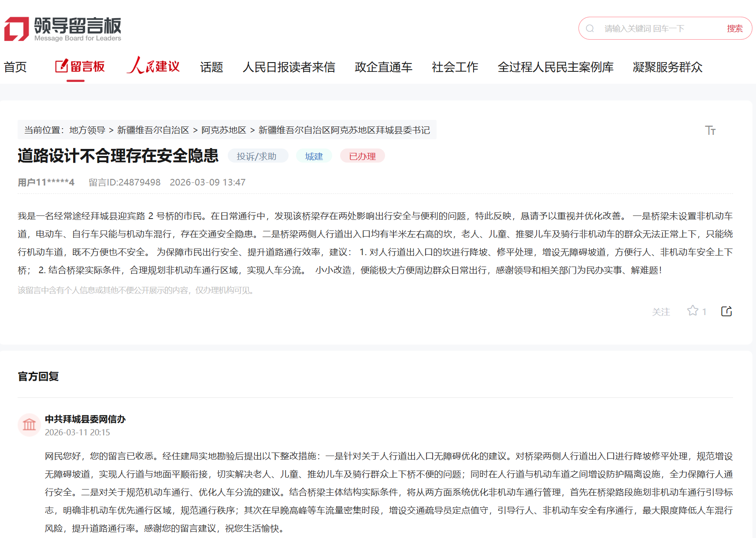Screen dimensions: 756x538
Task: Click the Message Board for Leaders logo
Action: (63, 29)
